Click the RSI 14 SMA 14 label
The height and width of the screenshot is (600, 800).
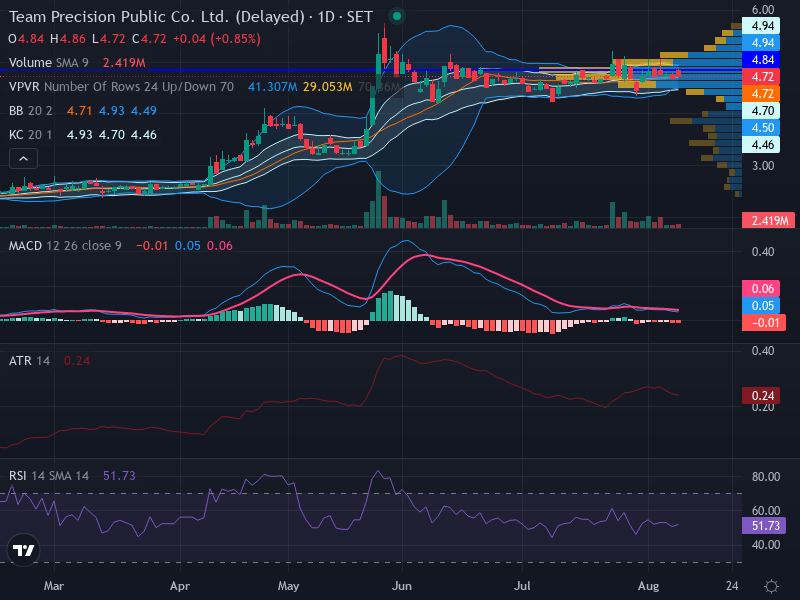tap(48, 476)
